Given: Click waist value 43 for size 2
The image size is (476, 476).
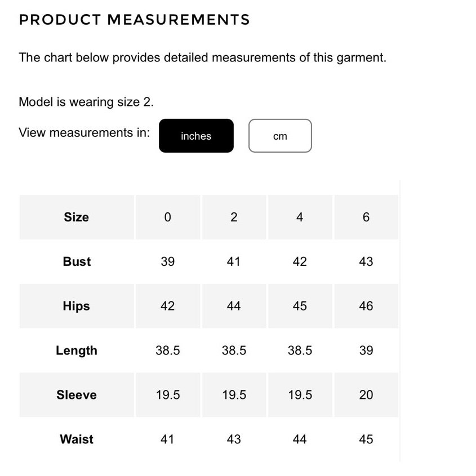Looking at the screenshot, I should [234, 439].
